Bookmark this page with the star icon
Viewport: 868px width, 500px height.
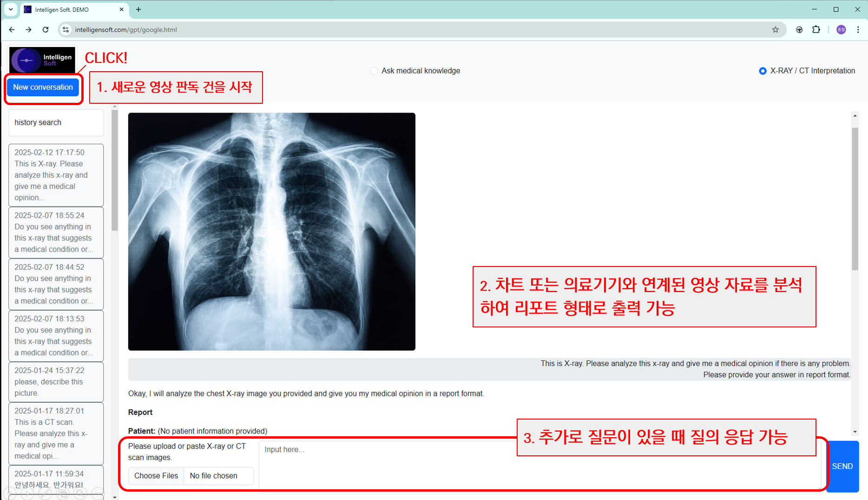coord(775,30)
